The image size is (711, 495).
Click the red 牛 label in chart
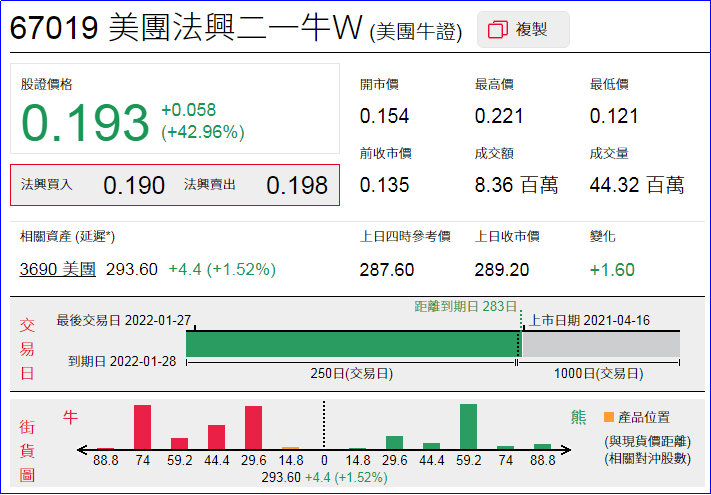point(70,417)
